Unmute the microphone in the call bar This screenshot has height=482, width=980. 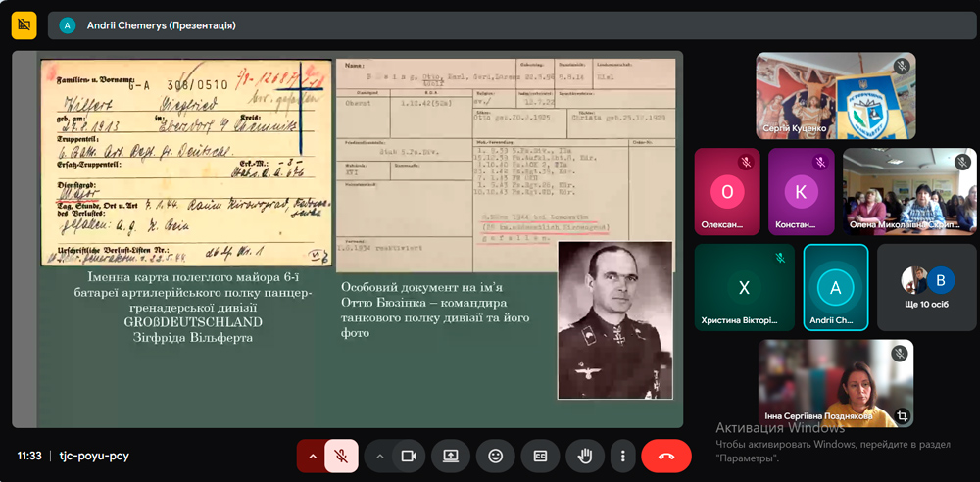(x=341, y=456)
